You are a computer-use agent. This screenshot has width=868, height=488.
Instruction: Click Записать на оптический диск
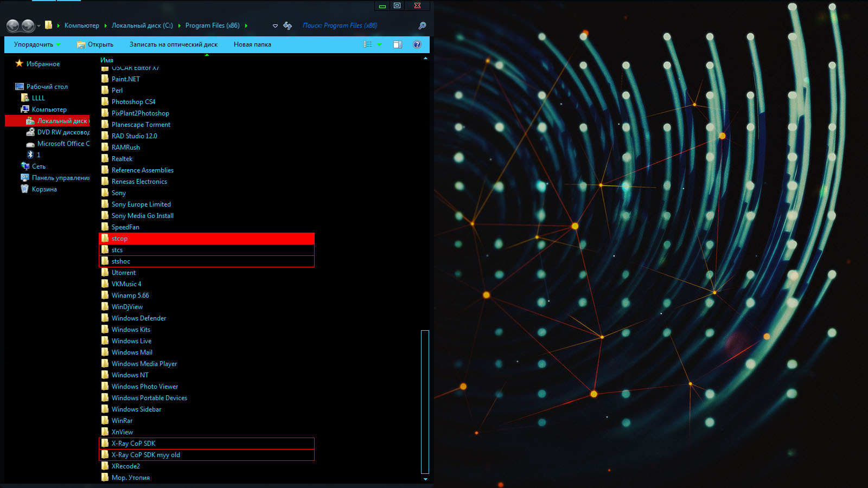point(174,44)
